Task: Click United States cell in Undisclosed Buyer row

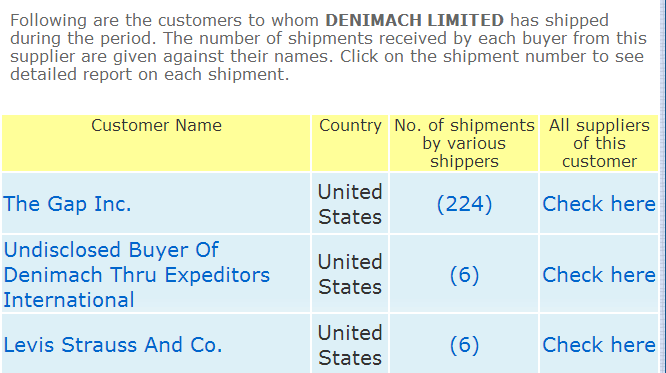Action: (350, 274)
